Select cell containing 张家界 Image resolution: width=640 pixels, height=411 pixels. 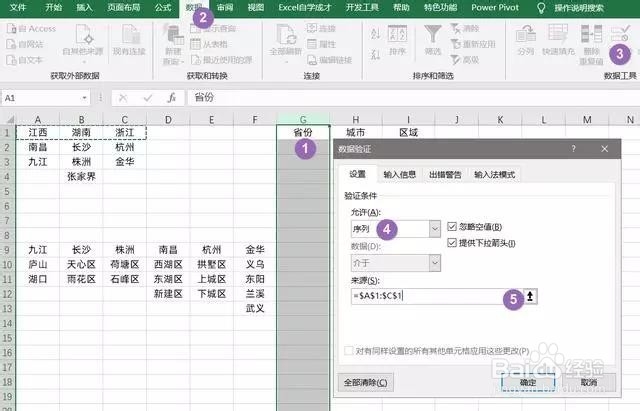(x=81, y=177)
